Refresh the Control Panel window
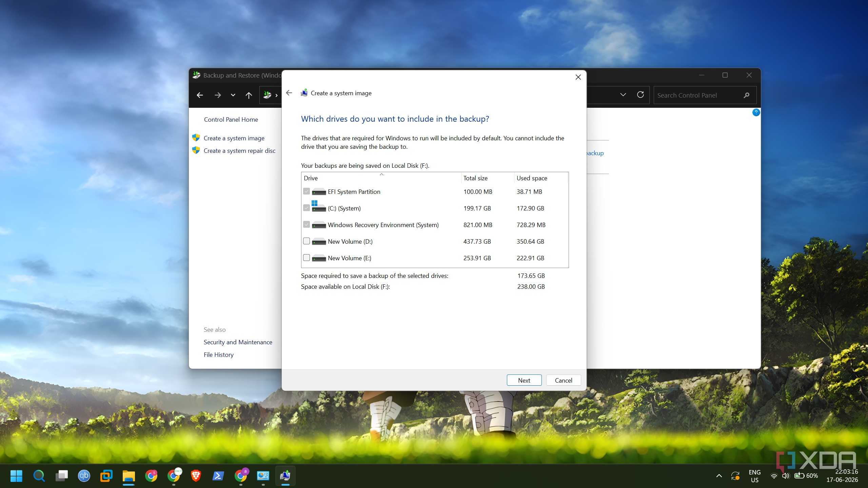 pyautogui.click(x=640, y=95)
